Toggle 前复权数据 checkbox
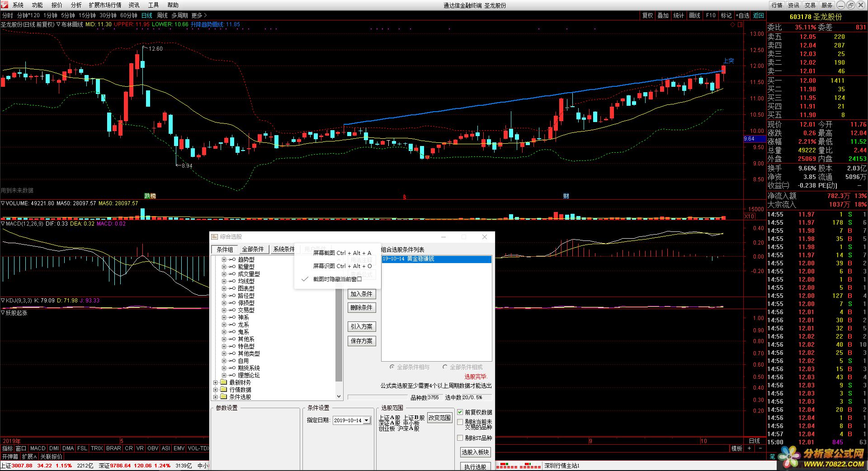This screenshot has width=868, height=471. pyautogui.click(x=460, y=412)
